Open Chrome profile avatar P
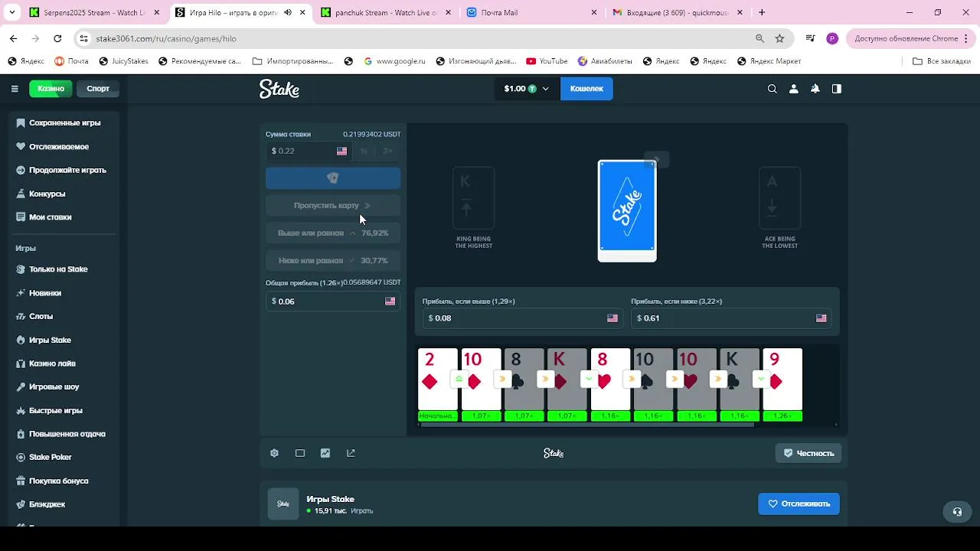 (832, 38)
